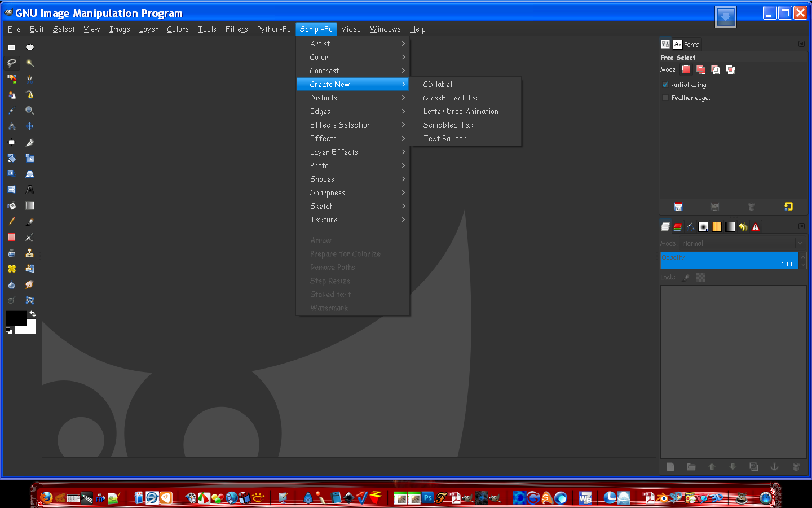The width and height of the screenshot is (812, 508).
Task: Select Text Balloon from Create New submenu
Action: coord(445,138)
